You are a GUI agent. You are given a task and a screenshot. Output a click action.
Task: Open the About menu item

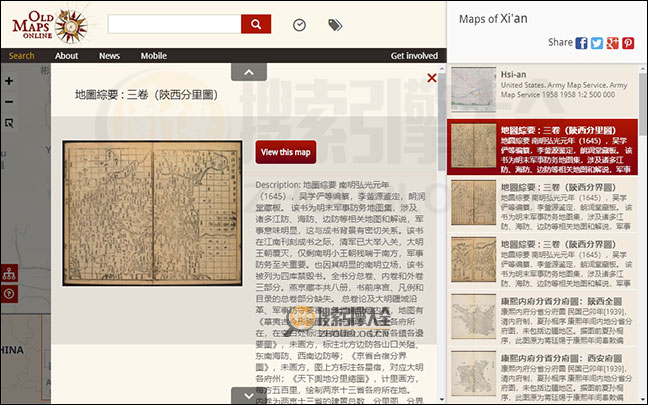point(67,56)
